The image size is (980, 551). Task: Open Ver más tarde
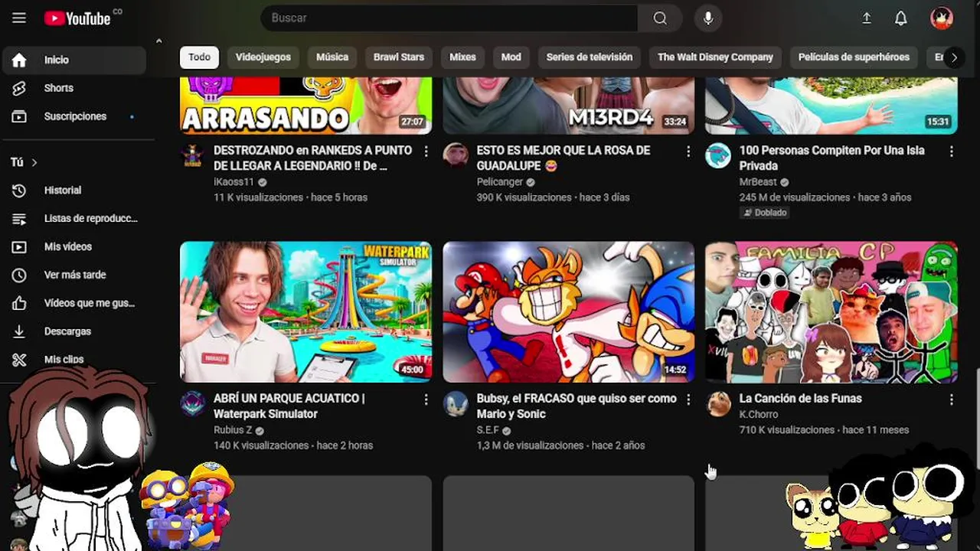[x=74, y=275]
